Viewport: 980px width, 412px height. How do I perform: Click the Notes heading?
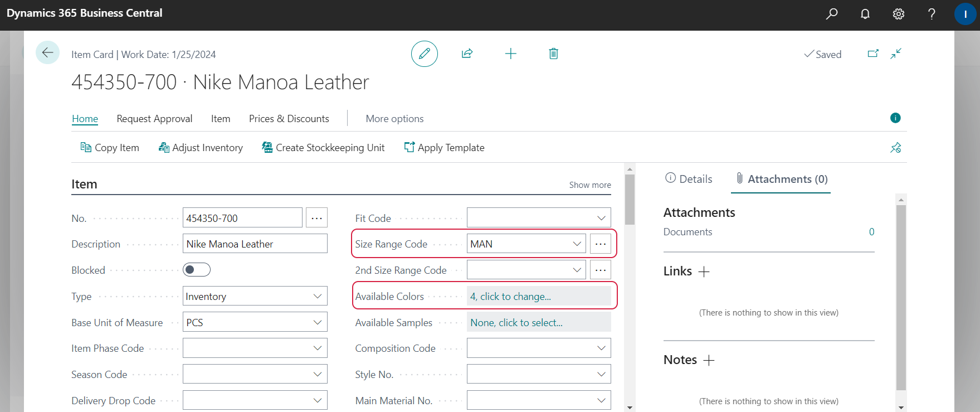[680, 360]
